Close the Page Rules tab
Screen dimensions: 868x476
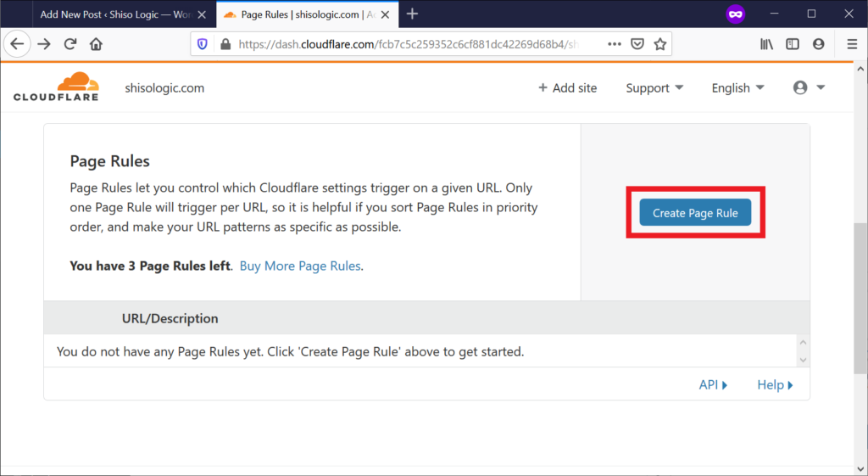click(x=386, y=15)
